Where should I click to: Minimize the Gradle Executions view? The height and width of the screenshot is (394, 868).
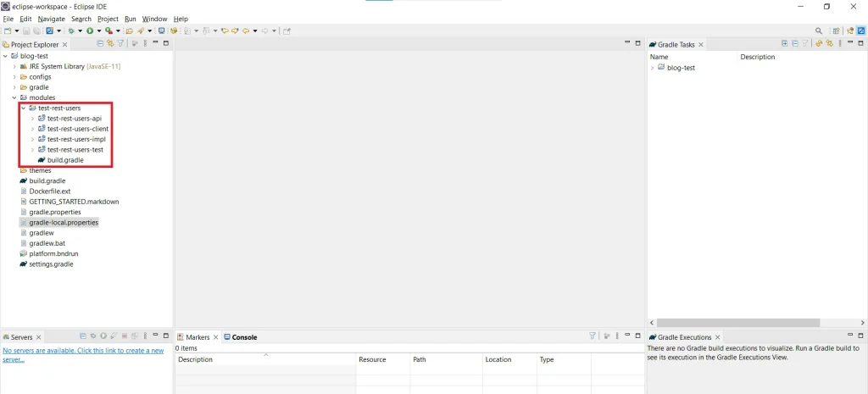point(850,335)
